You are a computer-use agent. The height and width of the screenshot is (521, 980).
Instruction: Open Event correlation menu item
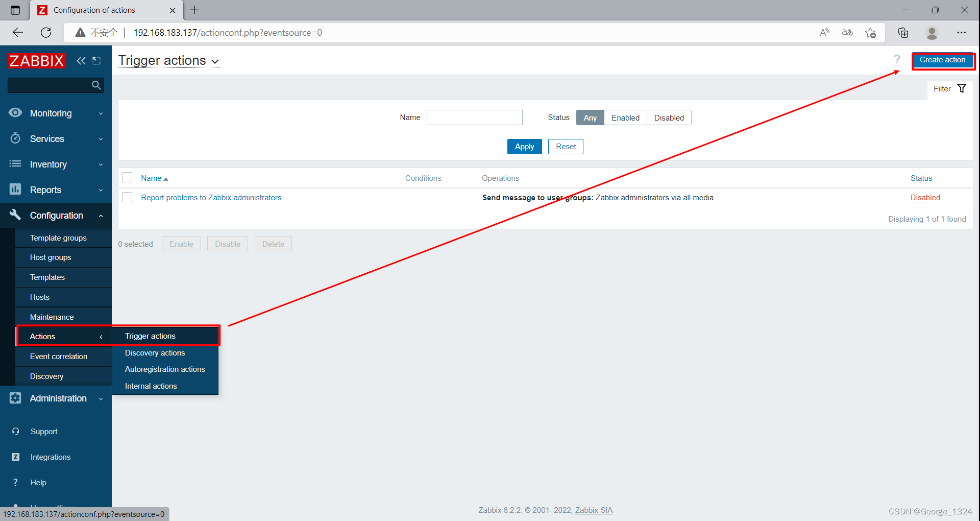click(x=63, y=357)
